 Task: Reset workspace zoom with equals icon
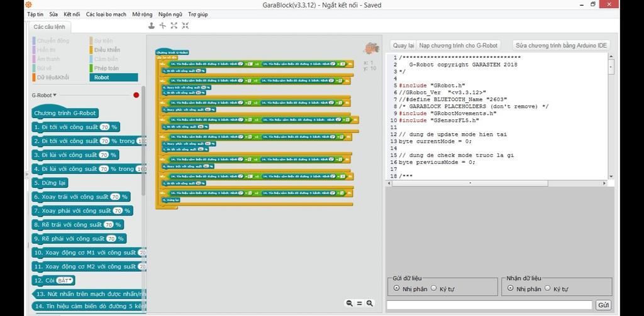coord(359,303)
